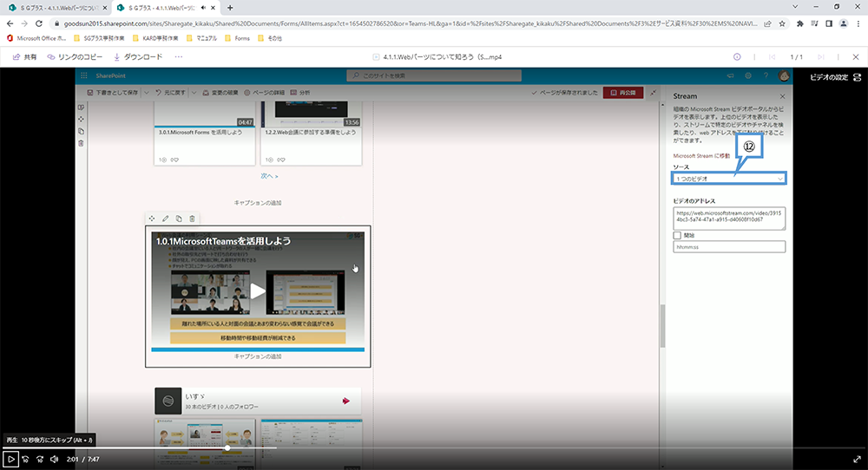
Task: Open the more options ellipsis menu
Action: (x=178, y=57)
